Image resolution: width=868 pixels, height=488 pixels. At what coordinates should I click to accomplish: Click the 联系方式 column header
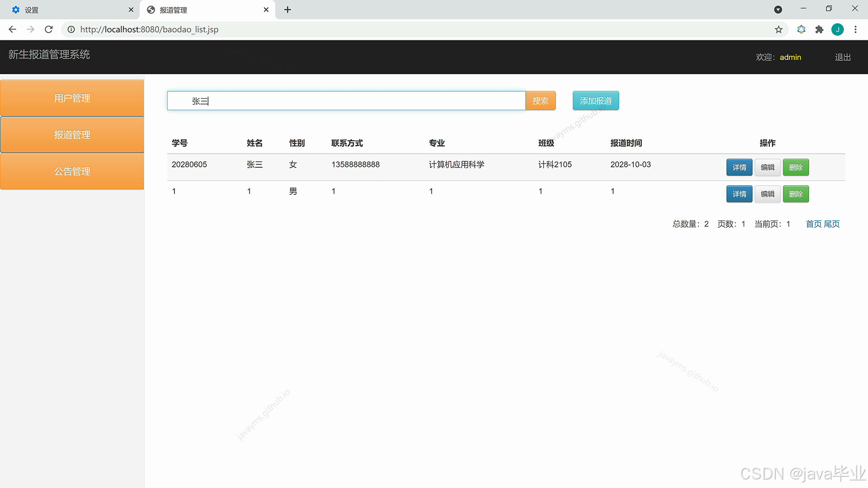[347, 143]
